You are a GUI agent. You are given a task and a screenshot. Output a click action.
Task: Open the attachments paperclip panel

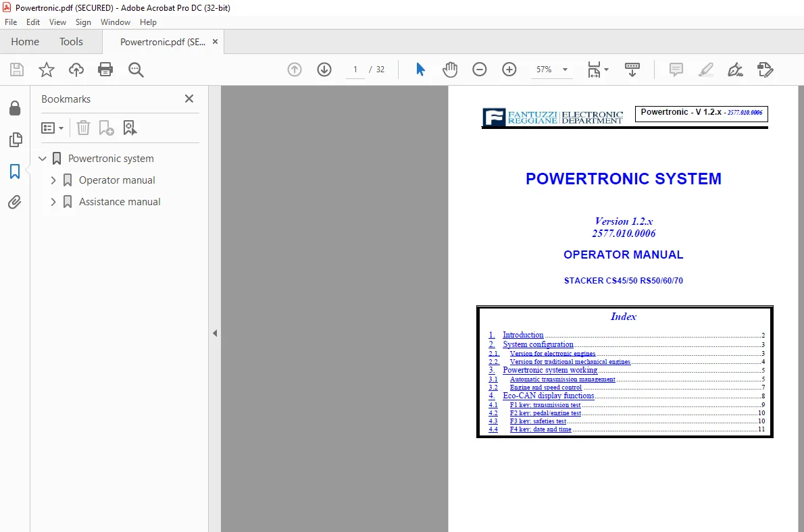(15, 203)
